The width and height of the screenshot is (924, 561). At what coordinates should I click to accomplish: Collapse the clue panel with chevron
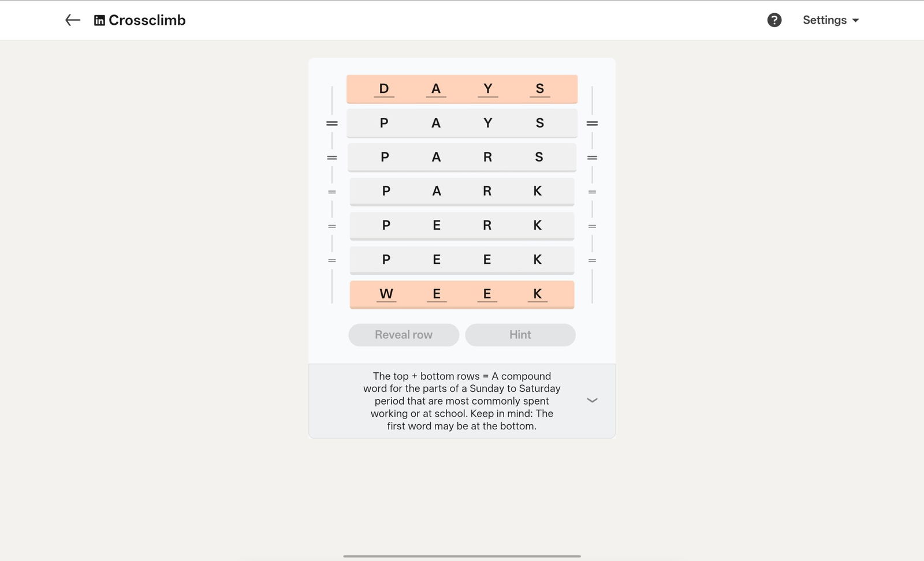click(x=592, y=400)
